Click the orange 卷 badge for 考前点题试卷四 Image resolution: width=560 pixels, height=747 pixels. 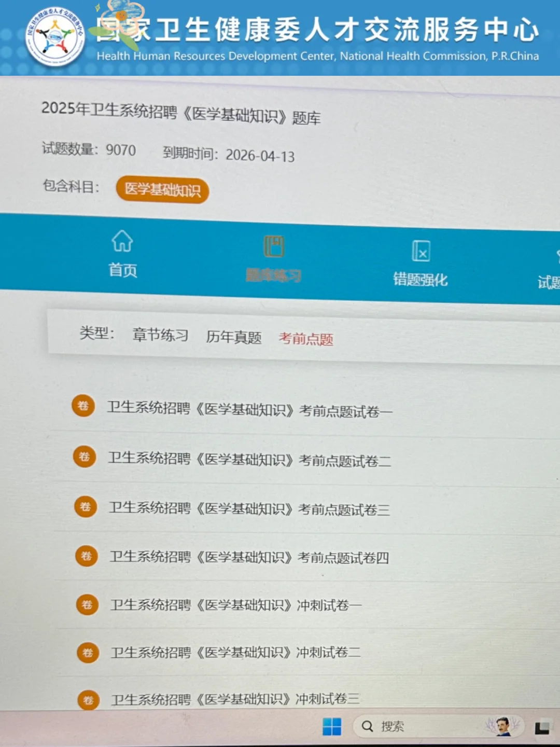pyautogui.click(x=87, y=556)
